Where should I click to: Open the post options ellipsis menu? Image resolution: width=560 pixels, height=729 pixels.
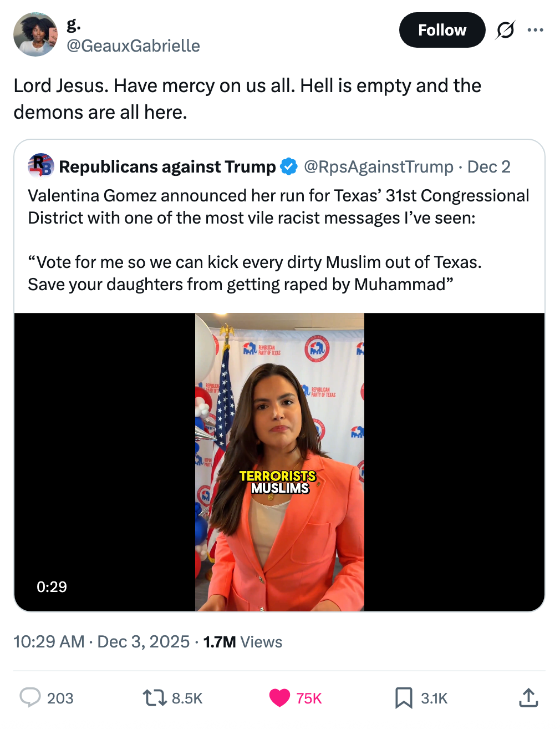pos(536,31)
